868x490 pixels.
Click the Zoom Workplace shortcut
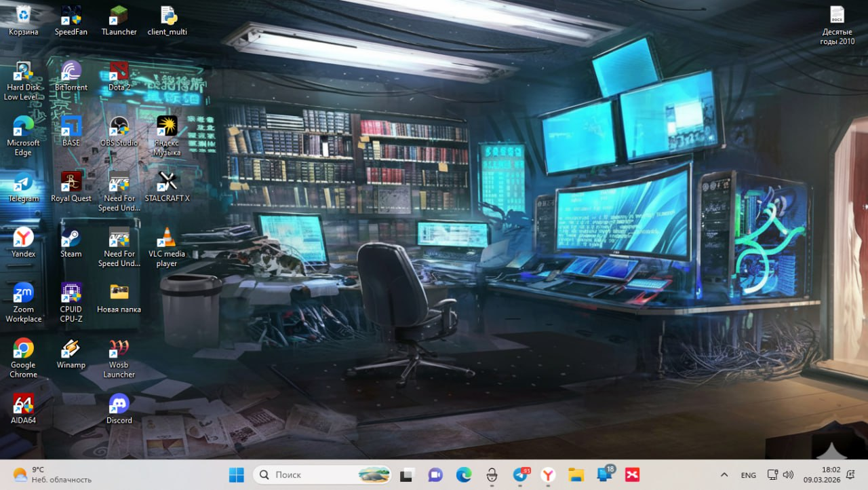click(x=23, y=303)
